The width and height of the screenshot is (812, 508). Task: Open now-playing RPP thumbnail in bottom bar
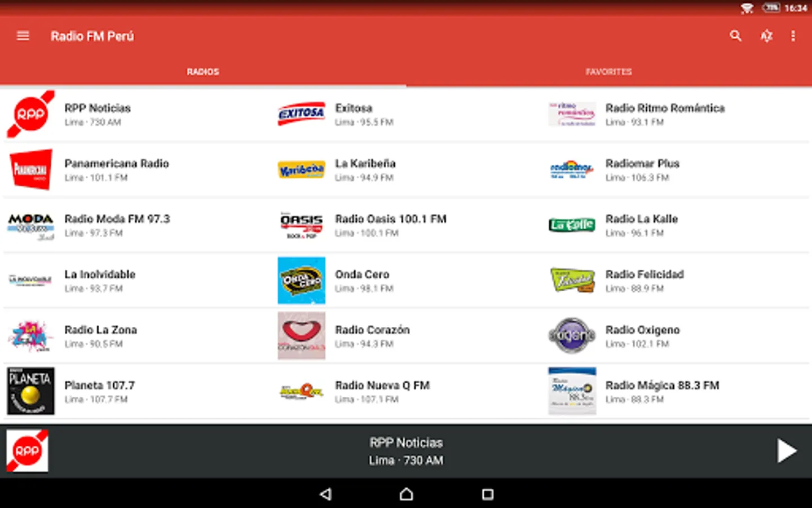[27, 451]
